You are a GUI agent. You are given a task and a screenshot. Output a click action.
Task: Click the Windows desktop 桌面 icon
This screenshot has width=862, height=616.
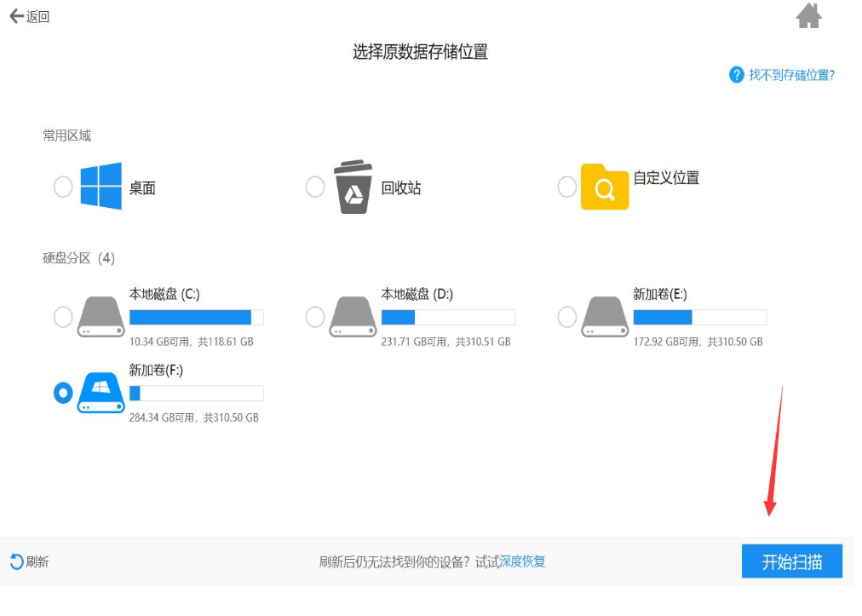tap(101, 186)
